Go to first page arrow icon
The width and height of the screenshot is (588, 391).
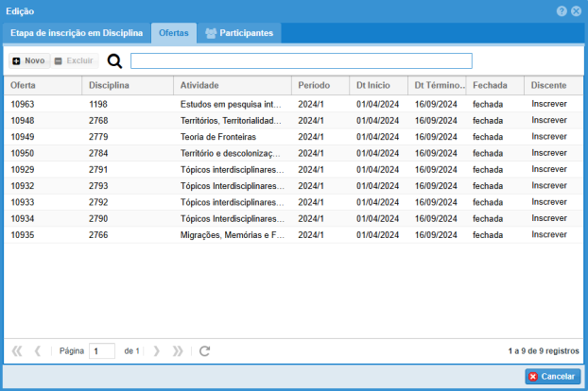17,351
